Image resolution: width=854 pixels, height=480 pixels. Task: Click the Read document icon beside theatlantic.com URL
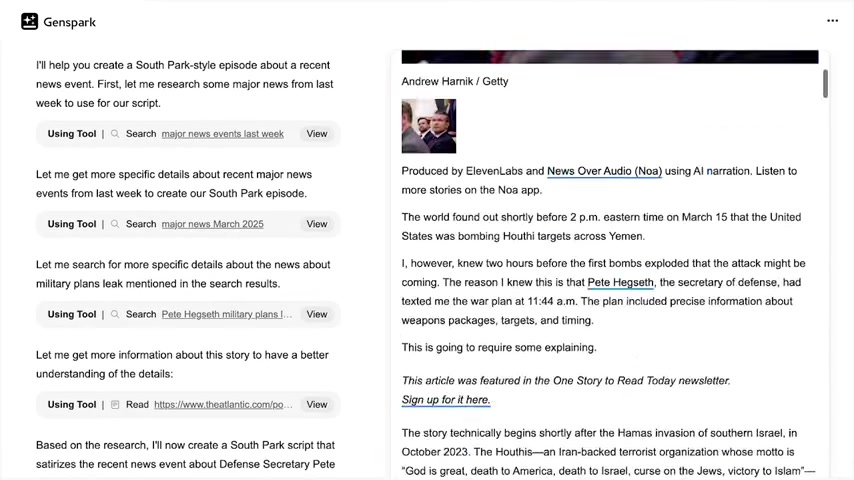pos(116,405)
